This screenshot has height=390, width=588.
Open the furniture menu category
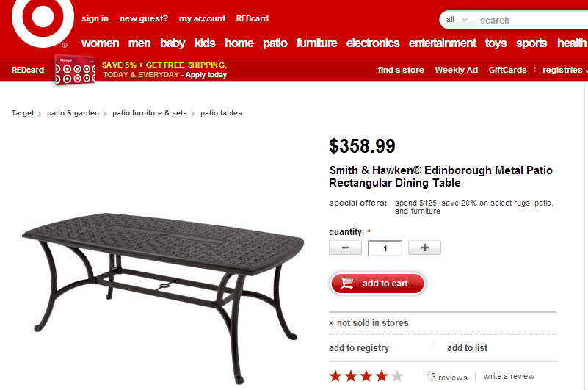[316, 43]
